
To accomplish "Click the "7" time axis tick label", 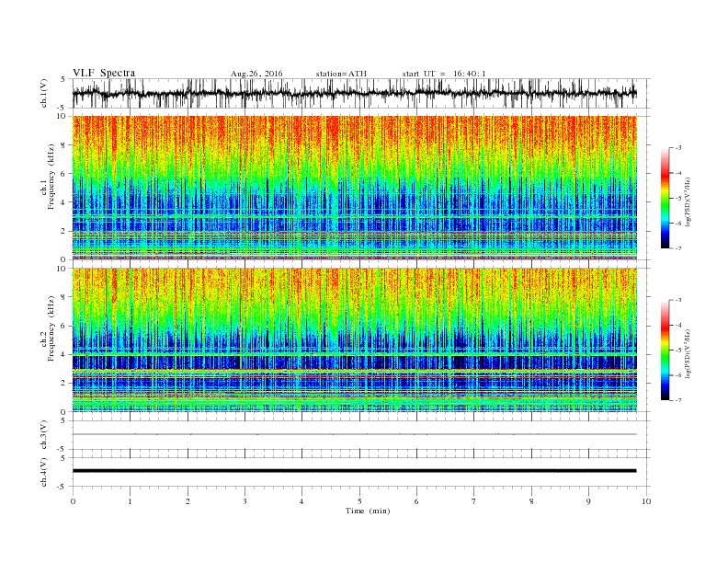I will (474, 501).
